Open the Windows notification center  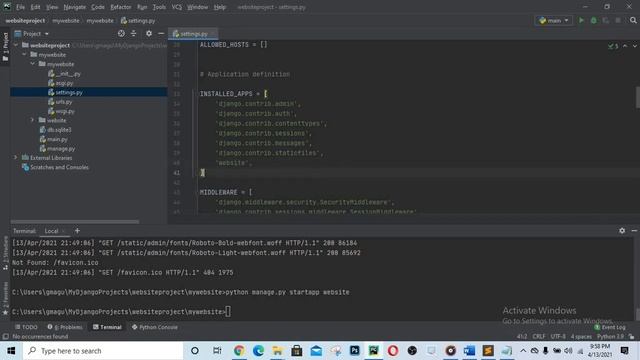[x=624, y=351]
